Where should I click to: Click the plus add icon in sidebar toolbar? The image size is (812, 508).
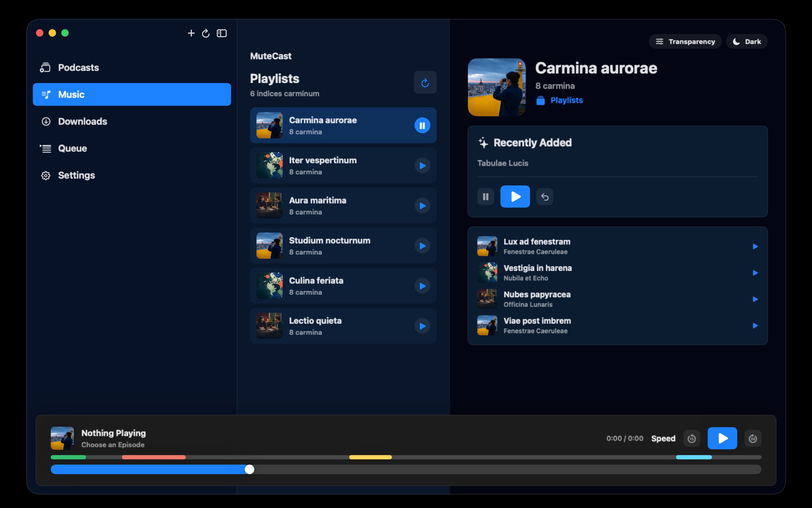(x=191, y=33)
